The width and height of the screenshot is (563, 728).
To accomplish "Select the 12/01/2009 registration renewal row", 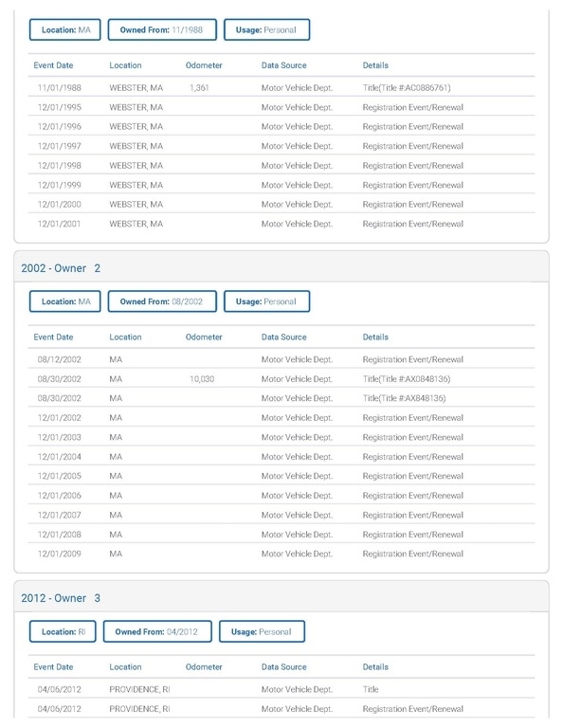I will click(x=281, y=554).
